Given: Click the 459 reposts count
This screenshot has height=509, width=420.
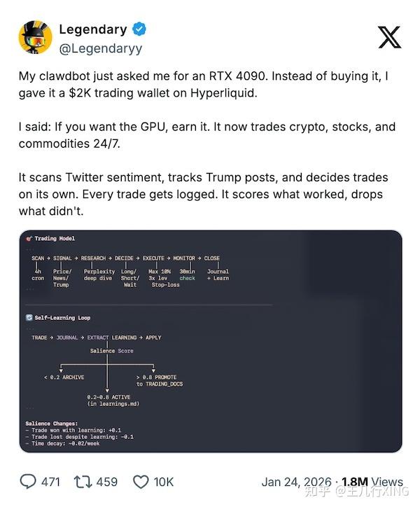Looking at the screenshot, I should 106,482.
